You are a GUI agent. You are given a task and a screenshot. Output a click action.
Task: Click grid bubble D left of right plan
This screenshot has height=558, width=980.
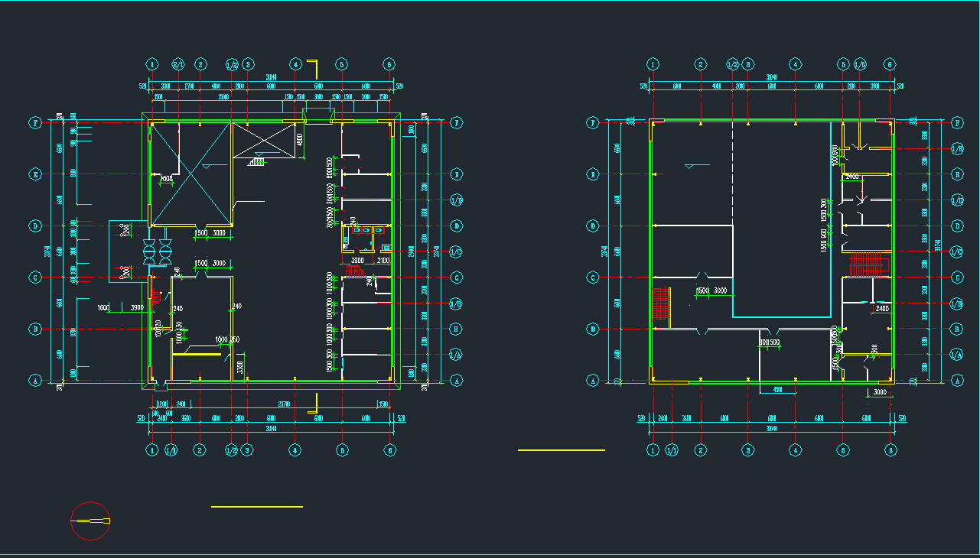[x=591, y=226]
